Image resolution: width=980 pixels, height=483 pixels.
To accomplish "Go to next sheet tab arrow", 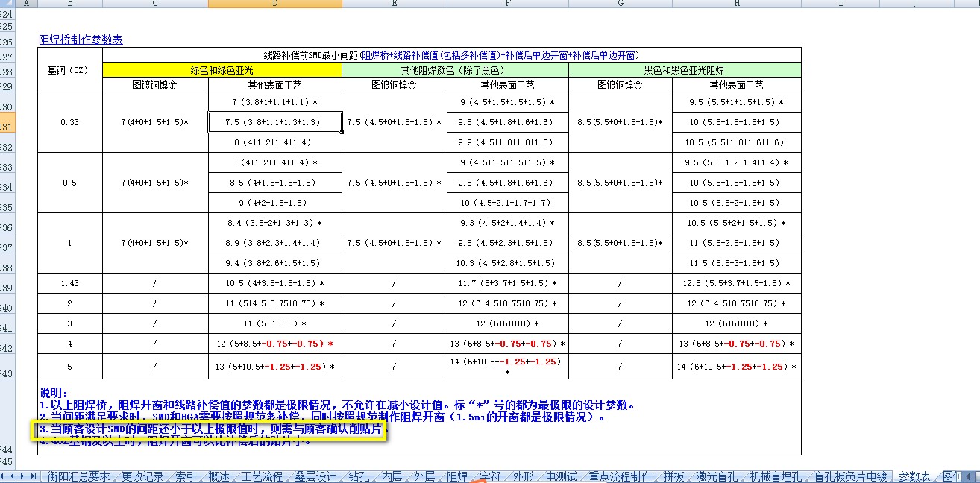I will (23, 476).
